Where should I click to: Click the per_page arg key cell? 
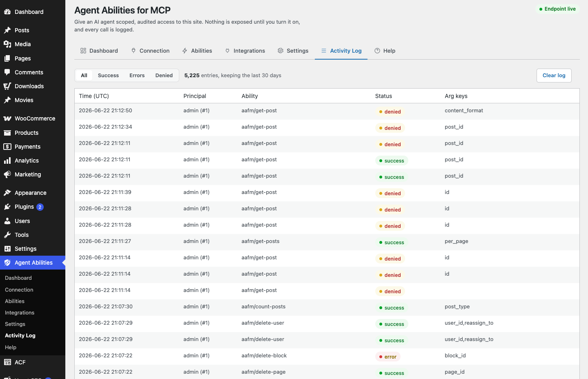[457, 241]
